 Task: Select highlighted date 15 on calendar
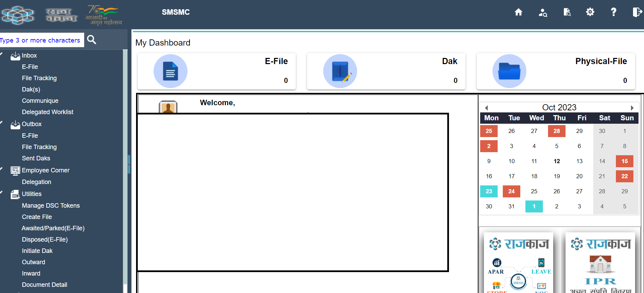pyautogui.click(x=624, y=161)
